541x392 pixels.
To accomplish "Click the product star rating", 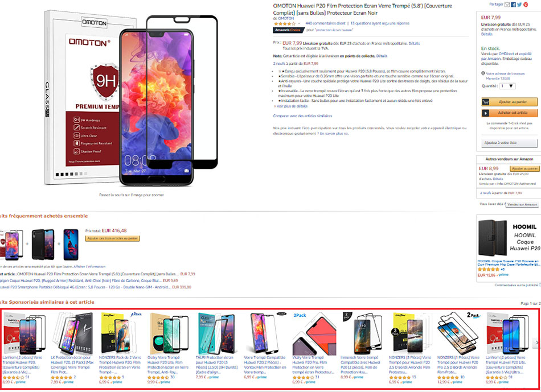I will coord(285,24).
